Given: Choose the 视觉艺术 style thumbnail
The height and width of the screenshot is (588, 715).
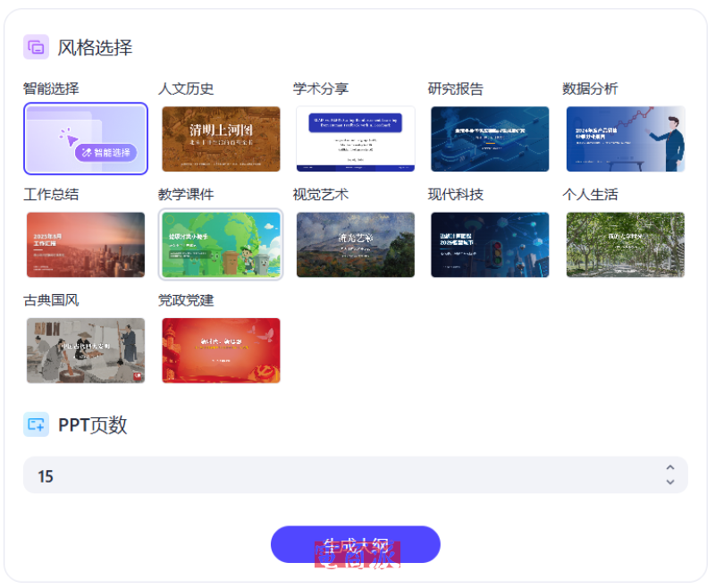Looking at the screenshot, I should coord(356,245).
